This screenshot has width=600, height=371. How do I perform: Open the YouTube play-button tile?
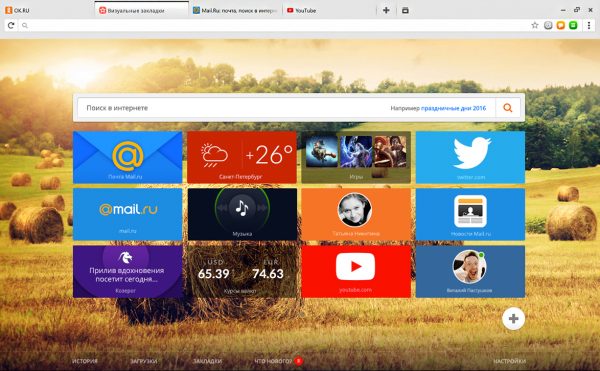coord(356,272)
